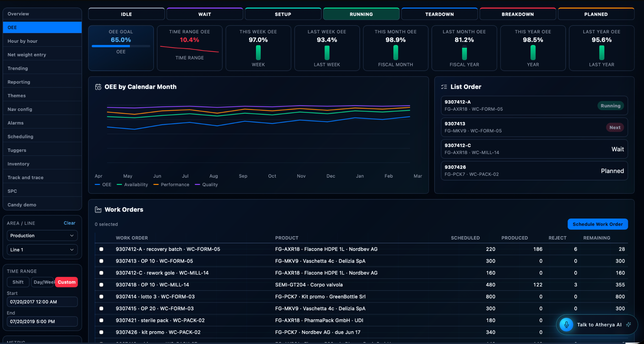The height and width of the screenshot is (344, 644).
Task: Toggle the Availability series in chart legend
Action: click(x=132, y=185)
